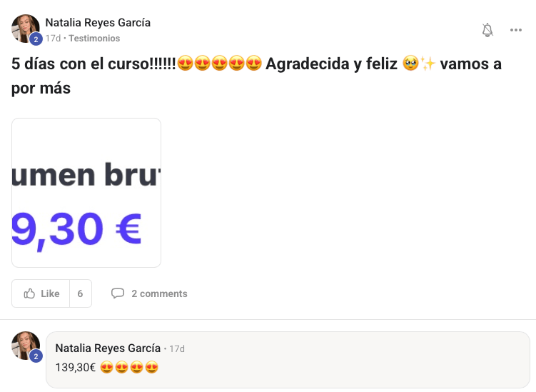Click the level 2 badge on comment avatar
Image resolution: width=536 pixels, height=392 pixels.
(36, 356)
